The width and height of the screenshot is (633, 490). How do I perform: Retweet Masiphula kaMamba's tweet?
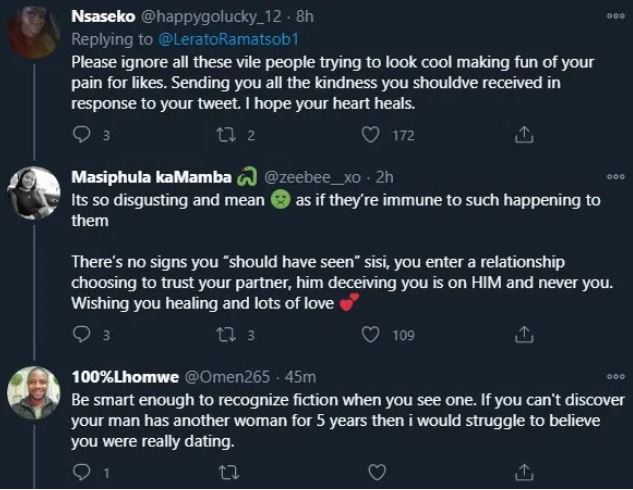point(226,335)
